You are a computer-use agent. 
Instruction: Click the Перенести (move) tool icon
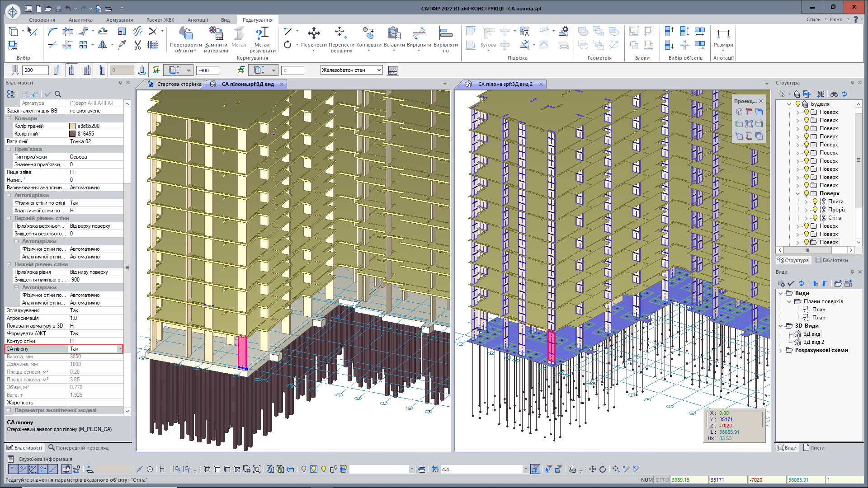(x=314, y=33)
